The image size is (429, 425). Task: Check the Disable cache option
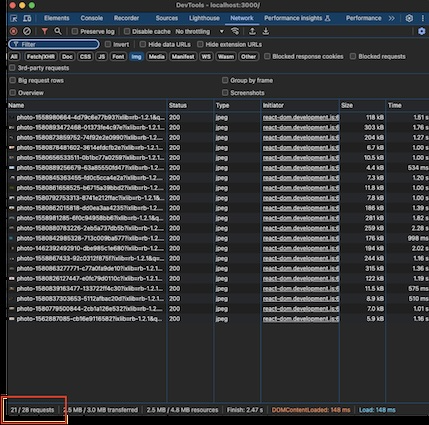(127, 31)
